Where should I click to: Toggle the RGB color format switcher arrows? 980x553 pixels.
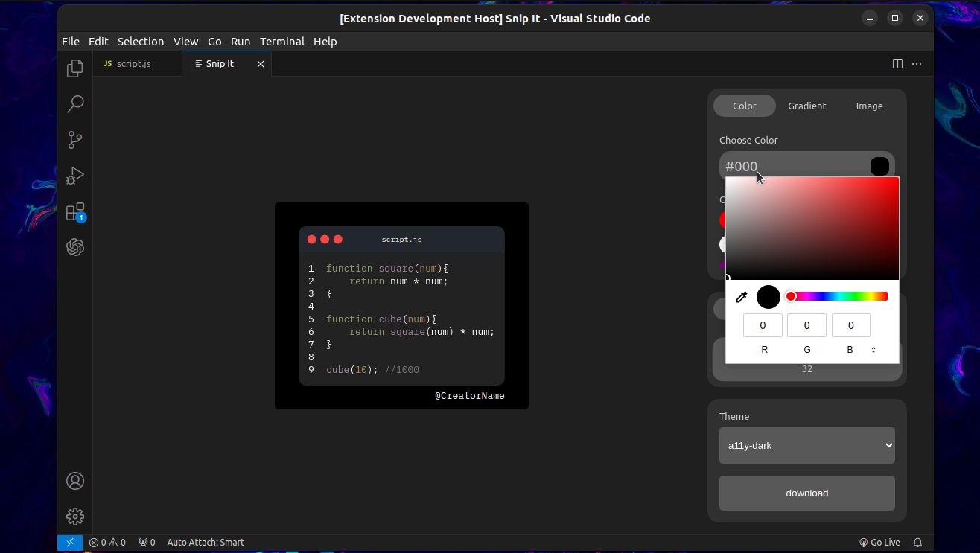coord(874,350)
